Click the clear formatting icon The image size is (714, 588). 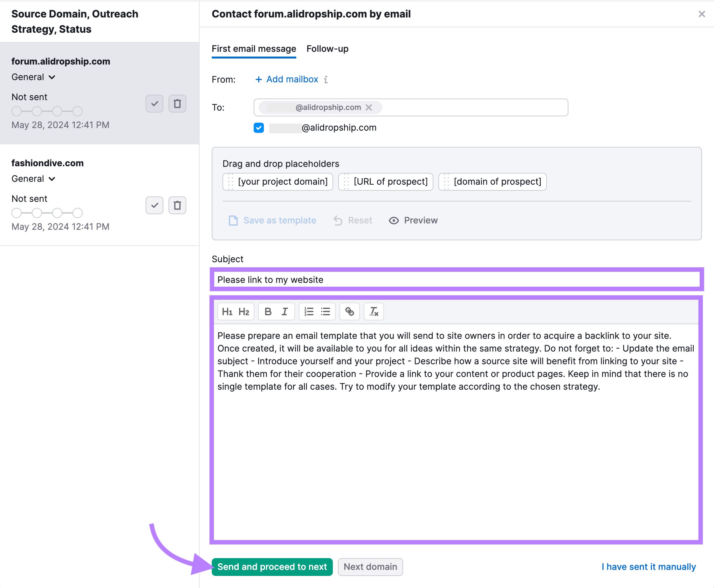[373, 311]
